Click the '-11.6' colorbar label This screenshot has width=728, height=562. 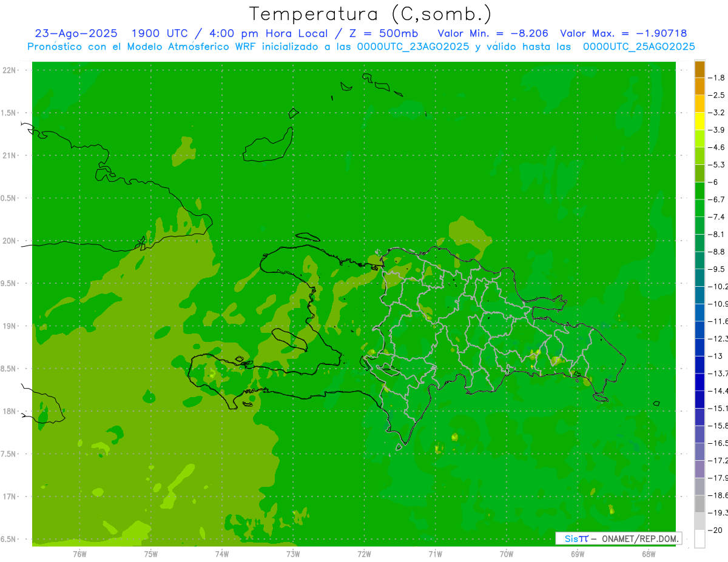point(719,321)
